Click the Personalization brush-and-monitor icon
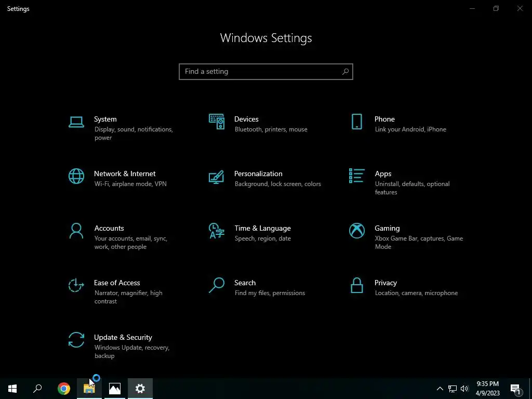Image resolution: width=532 pixels, height=399 pixels. point(217,177)
